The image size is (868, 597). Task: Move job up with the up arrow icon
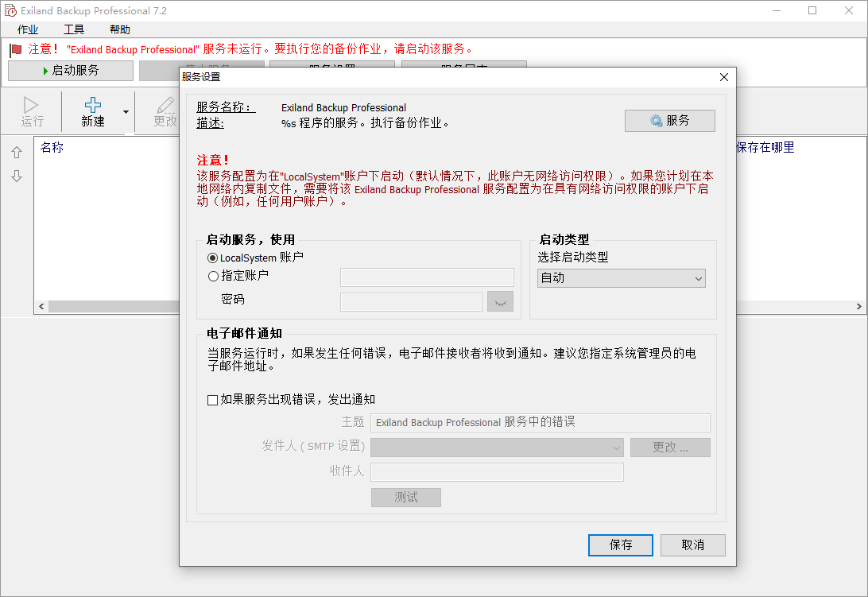(x=17, y=153)
